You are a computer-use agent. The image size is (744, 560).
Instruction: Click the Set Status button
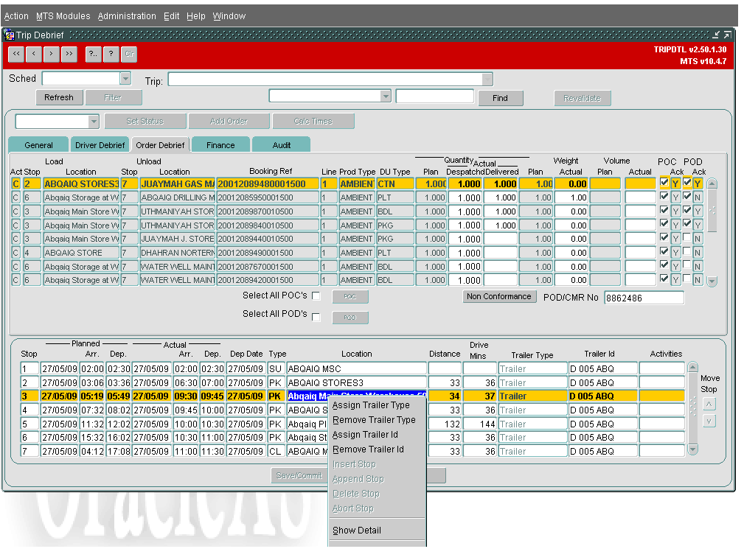coord(145,122)
